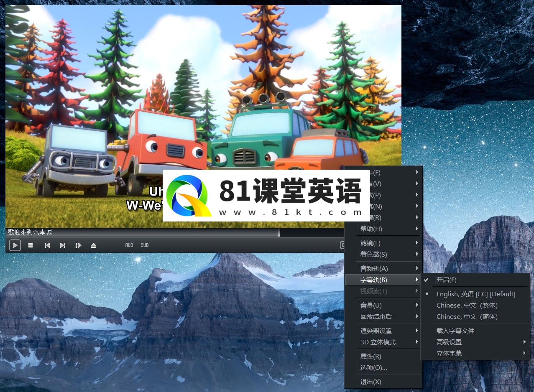Skip to the previous track or chapter
Viewport: 534px width, 392px height.
click(47, 245)
